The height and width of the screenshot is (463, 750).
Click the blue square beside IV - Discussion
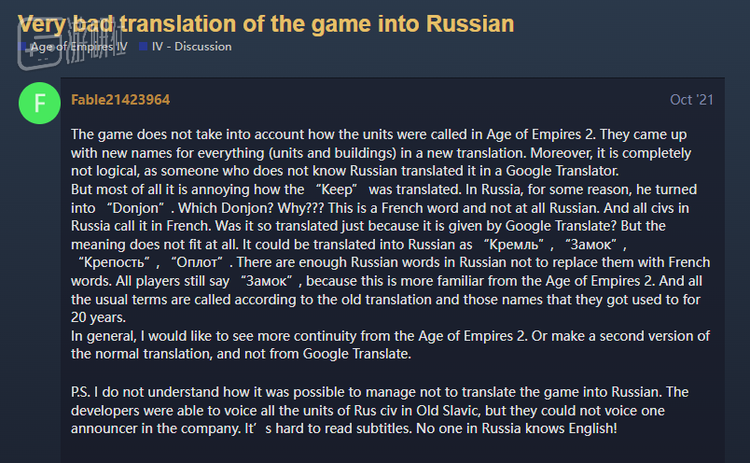tap(143, 46)
